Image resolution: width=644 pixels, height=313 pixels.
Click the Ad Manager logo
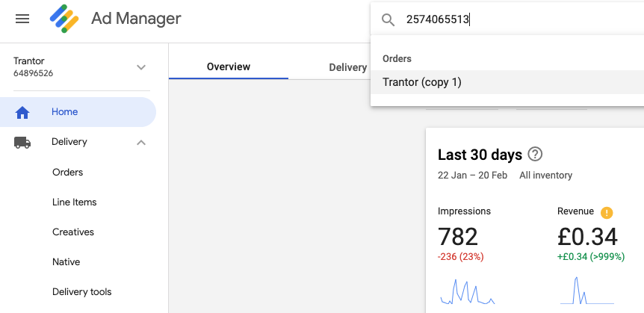point(64,19)
